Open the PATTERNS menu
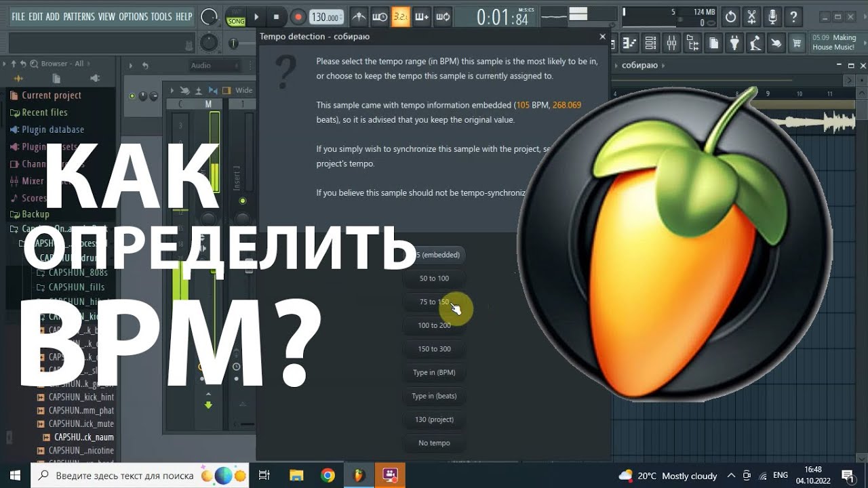 pyautogui.click(x=79, y=16)
